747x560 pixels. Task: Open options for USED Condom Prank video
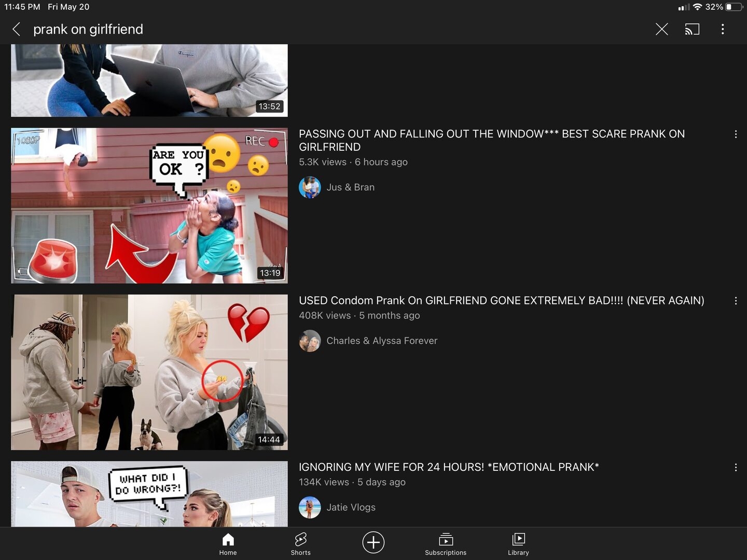(x=736, y=301)
